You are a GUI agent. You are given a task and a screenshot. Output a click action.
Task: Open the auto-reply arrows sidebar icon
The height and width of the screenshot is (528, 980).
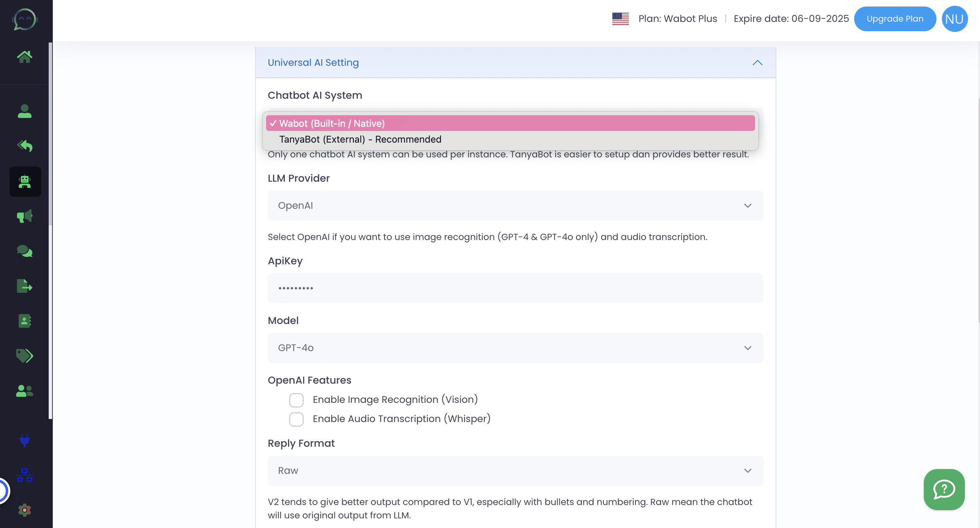click(x=25, y=146)
